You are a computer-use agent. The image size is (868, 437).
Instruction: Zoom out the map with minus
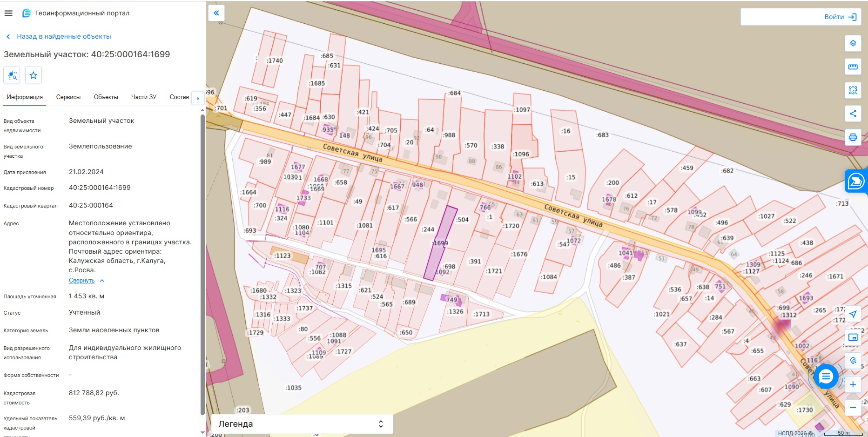pyautogui.click(x=853, y=408)
